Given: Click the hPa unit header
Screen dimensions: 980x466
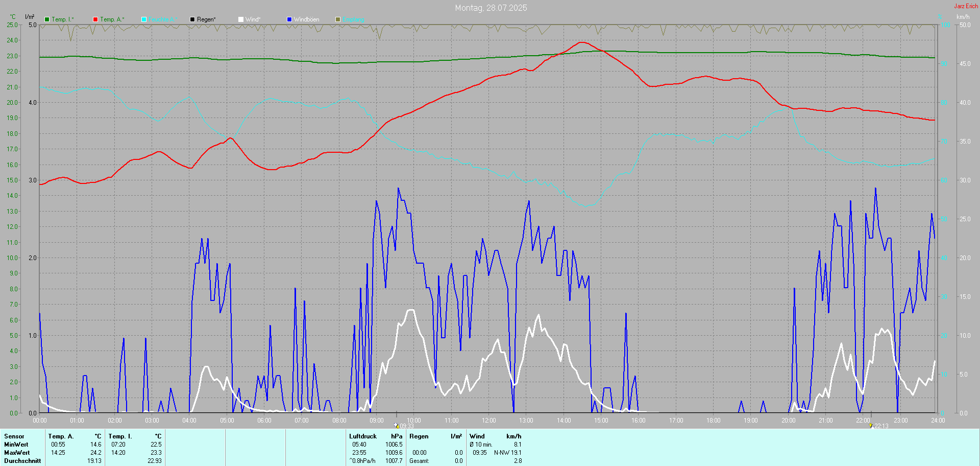Looking at the screenshot, I should [397, 436].
